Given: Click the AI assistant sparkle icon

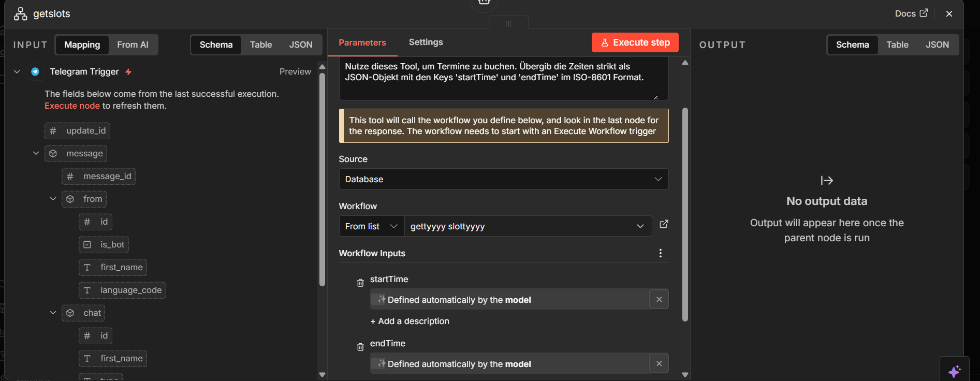Looking at the screenshot, I should click(954, 371).
